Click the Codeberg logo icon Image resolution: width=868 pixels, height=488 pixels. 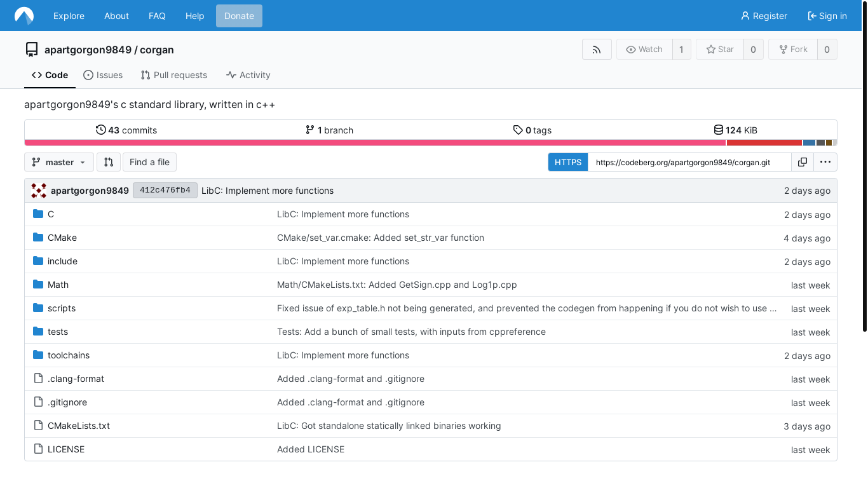[24, 16]
